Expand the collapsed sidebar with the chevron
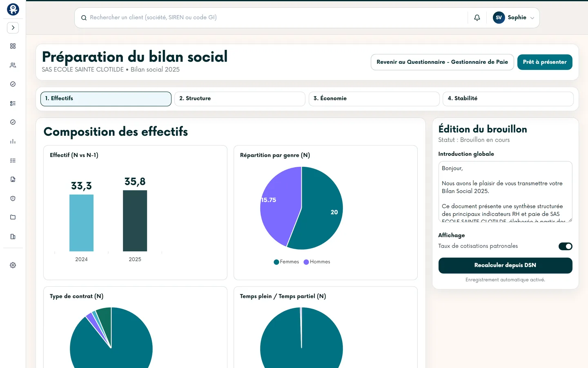This screenshot has width=588, height=368. click(x=13, y=28)
